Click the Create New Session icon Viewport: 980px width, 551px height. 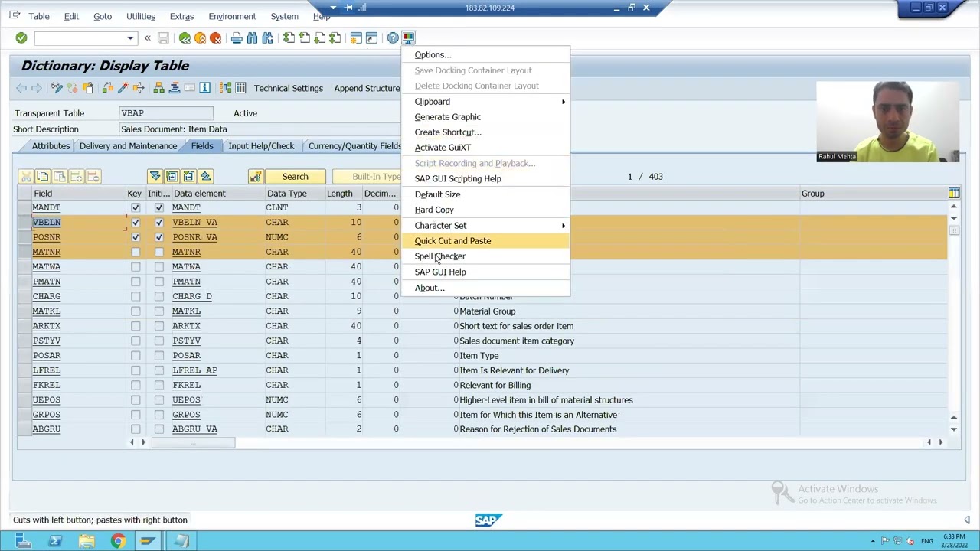pyautogui.click(x=356, y=37)
